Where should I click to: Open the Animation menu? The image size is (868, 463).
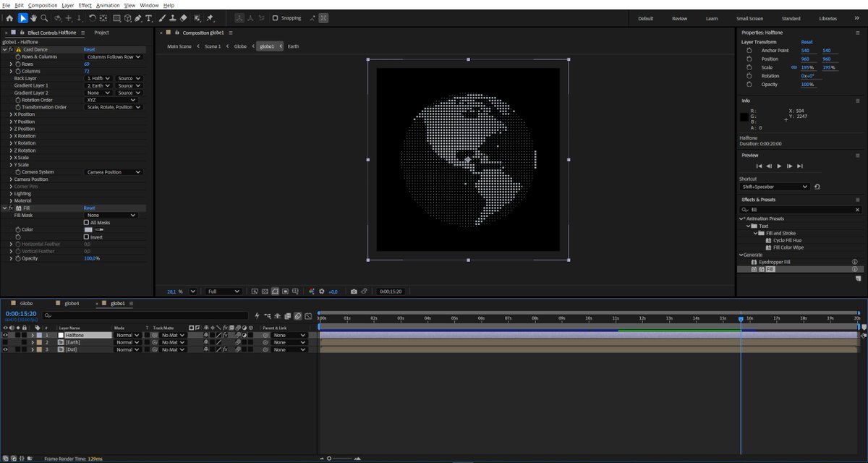[x=108, y=5]
